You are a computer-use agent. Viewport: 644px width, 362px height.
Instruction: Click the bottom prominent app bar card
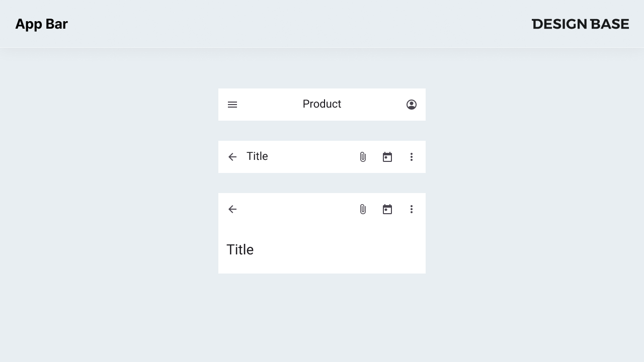tap(321, 233)
